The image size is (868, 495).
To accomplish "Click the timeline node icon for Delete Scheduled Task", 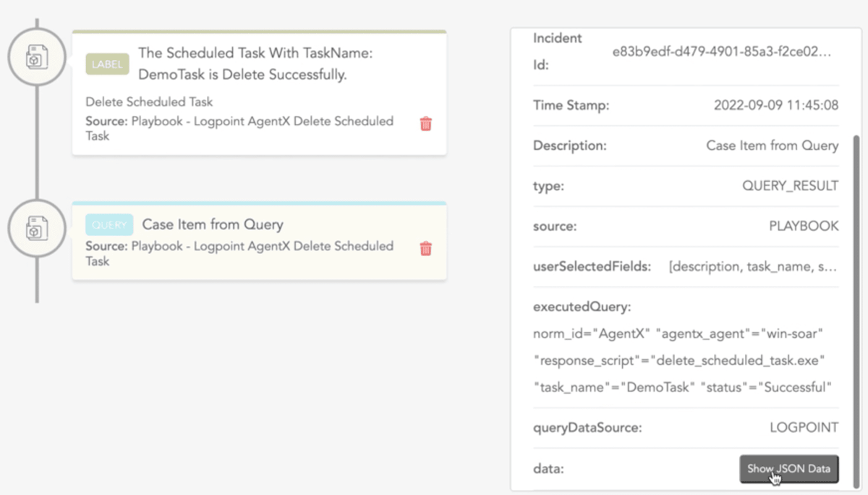I will coord(36,56).
